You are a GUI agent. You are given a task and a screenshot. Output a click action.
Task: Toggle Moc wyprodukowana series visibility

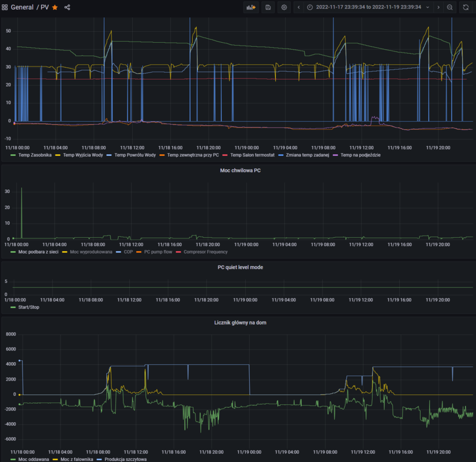click(x=91, y=252)
